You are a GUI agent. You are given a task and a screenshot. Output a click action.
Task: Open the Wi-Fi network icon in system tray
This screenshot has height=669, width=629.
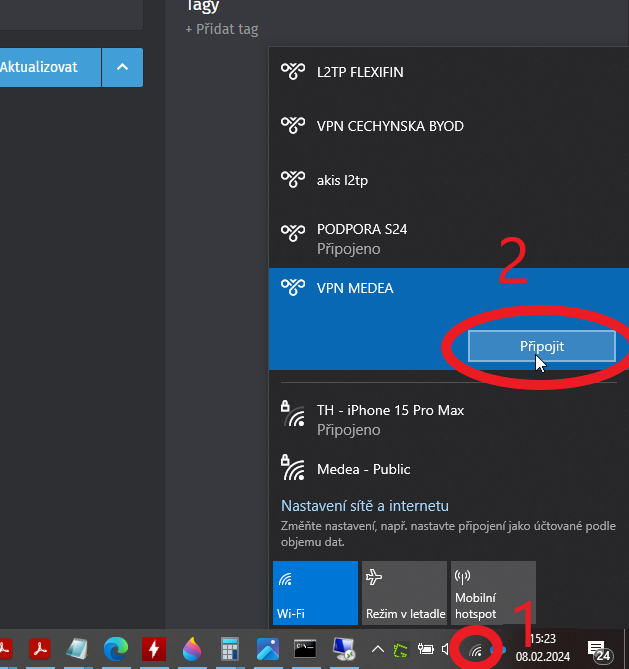[476, 650]
